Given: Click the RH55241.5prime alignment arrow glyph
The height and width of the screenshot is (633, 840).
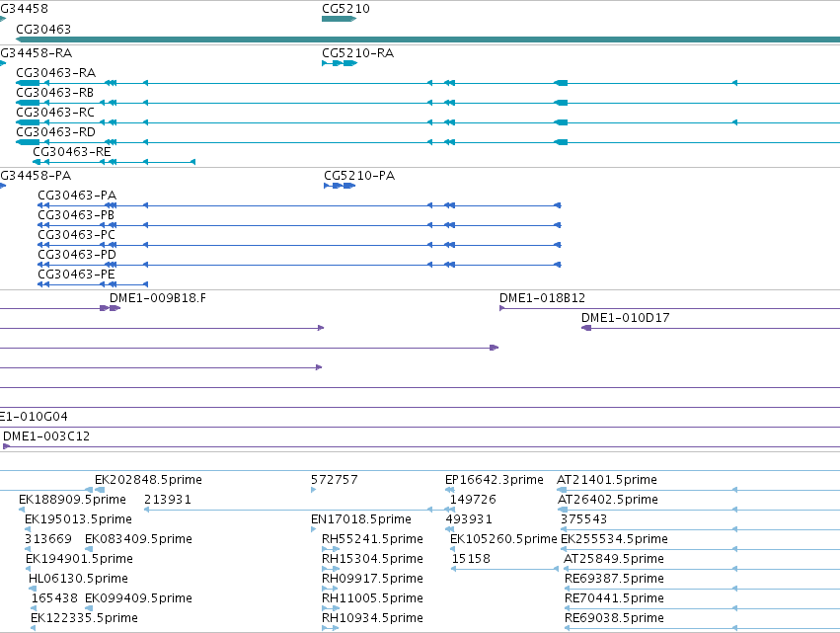Looking at the screenshot, I should 331,549.
